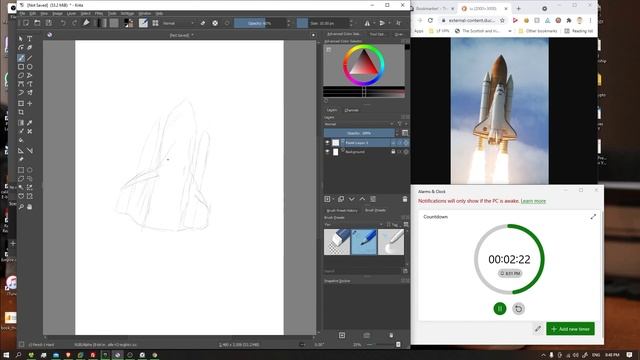The height and width of the screenshot is (360, 640).
Task: Select the blue pencil brush preset
Action: tap(364, 242)
